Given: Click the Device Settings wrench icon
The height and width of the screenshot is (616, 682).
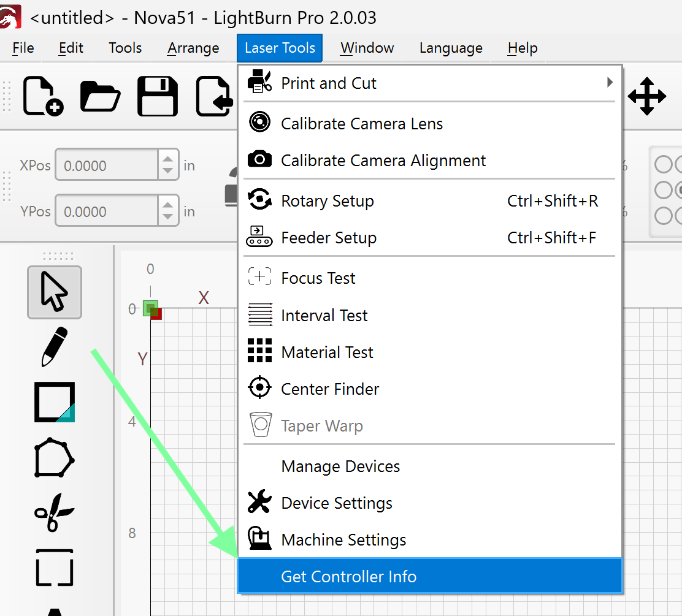Looking at the screenshot, I should pos(259,501).
